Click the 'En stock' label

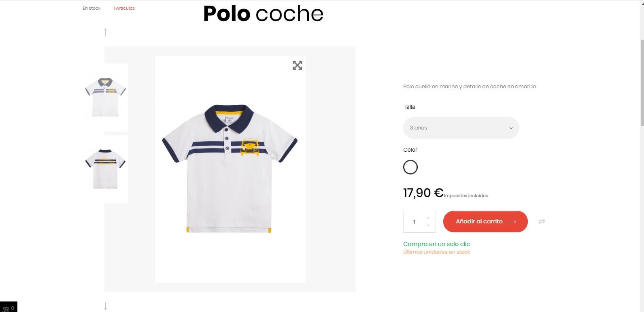coord(91,8)
